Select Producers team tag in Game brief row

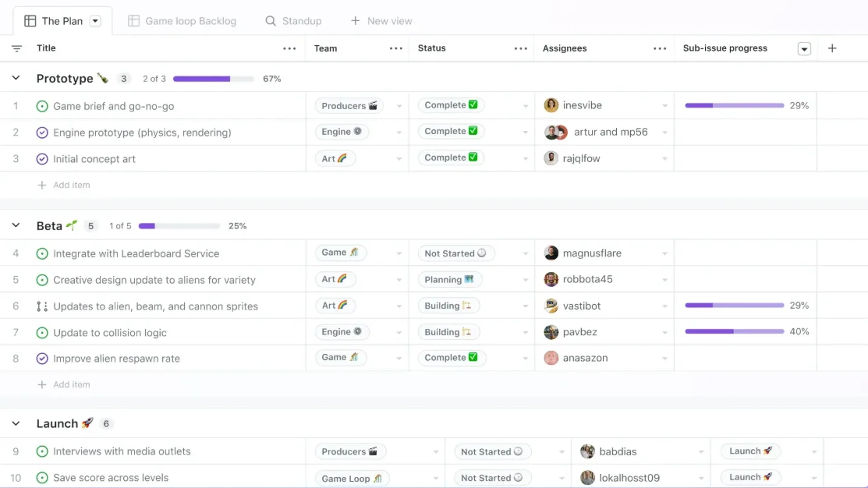(x=349, y=106)
